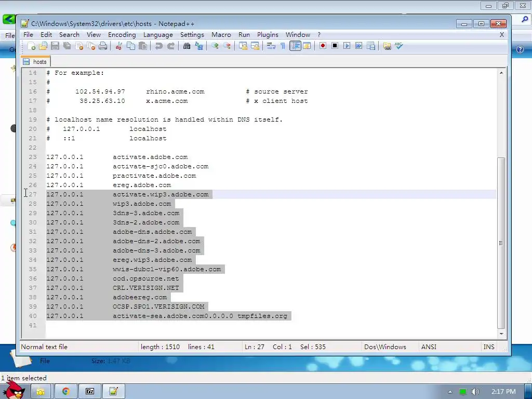Click 'rhino.acme.com' on line 16
Screen dimensions: 532x399
coord(175,91)
